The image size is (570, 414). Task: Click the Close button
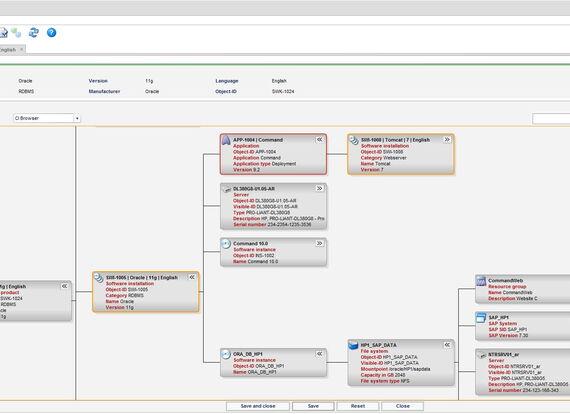point(402,406)
